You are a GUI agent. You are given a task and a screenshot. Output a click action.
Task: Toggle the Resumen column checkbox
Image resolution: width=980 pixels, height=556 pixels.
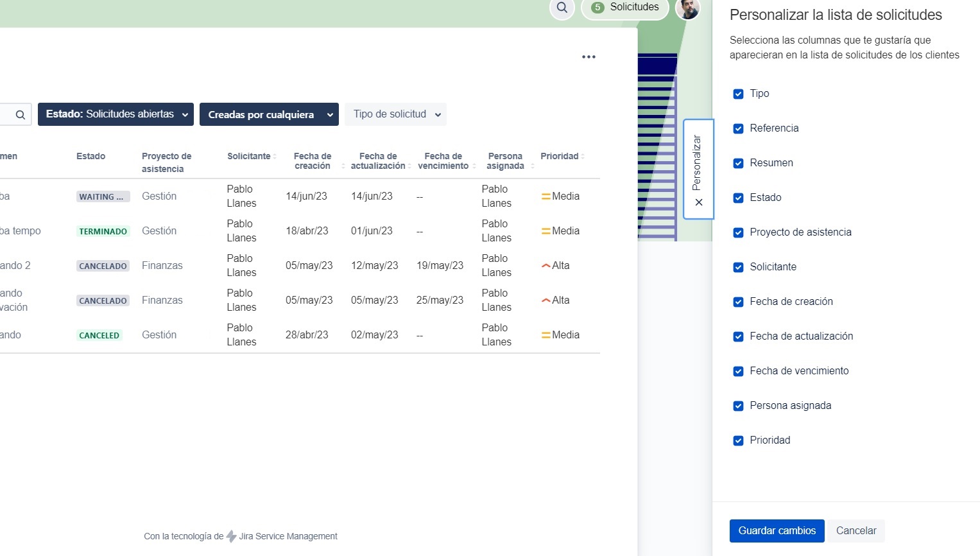click(x=738, y=163)
